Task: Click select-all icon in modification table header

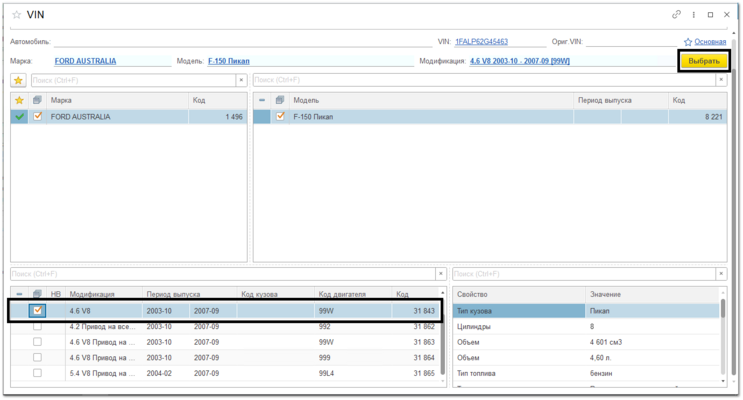Action: click(37, 294)
